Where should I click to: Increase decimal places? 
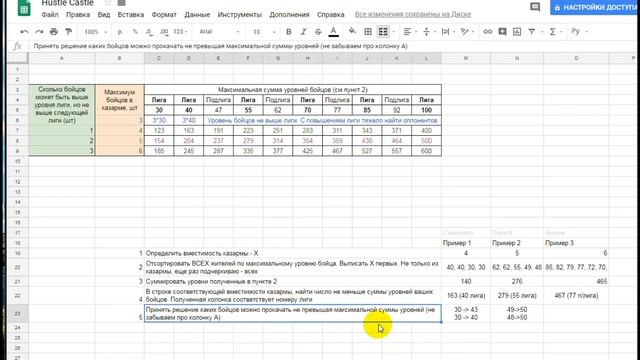pyautogui.click(x=164, y=32)
